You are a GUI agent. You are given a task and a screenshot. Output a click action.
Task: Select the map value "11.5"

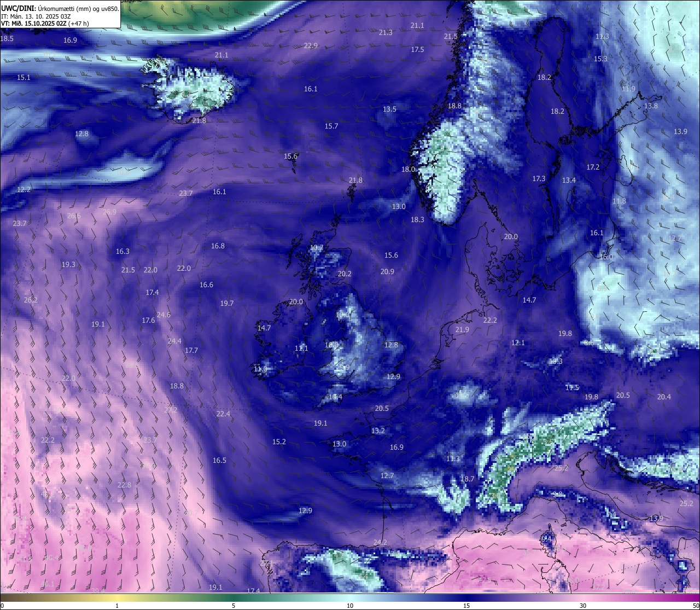coord(572,388)
